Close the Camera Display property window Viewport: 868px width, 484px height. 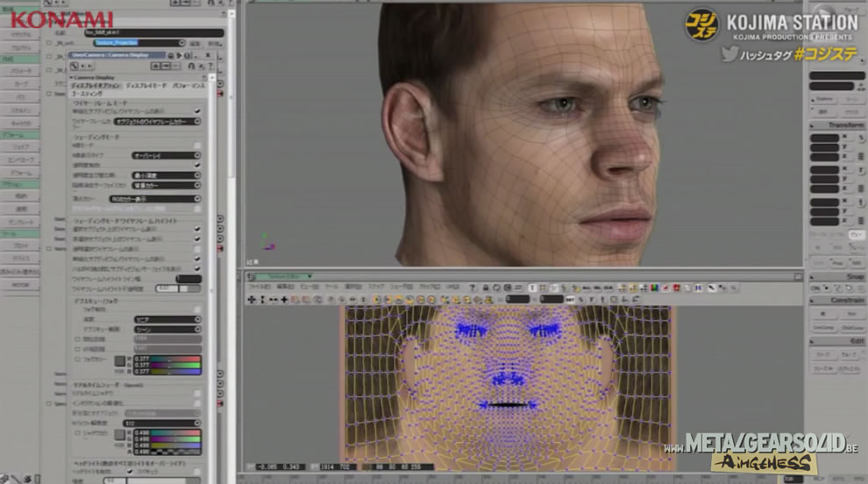click(x=208, y=55)
